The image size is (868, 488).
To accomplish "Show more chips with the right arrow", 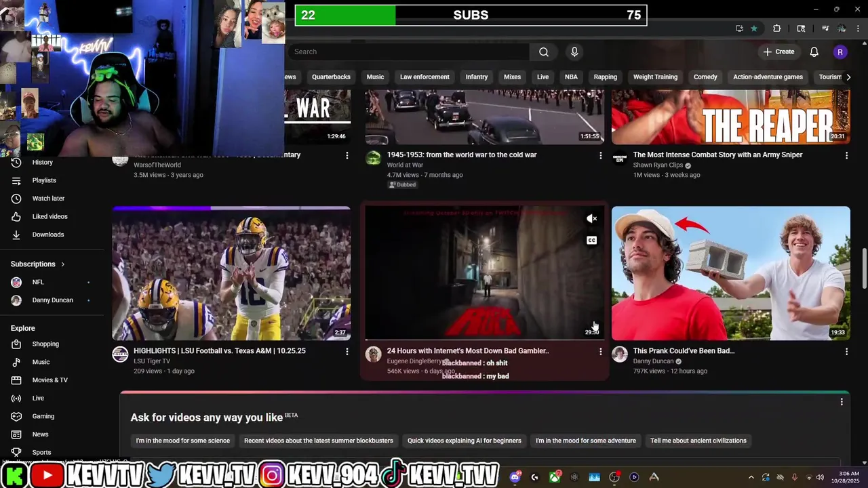I will (848, 77).
